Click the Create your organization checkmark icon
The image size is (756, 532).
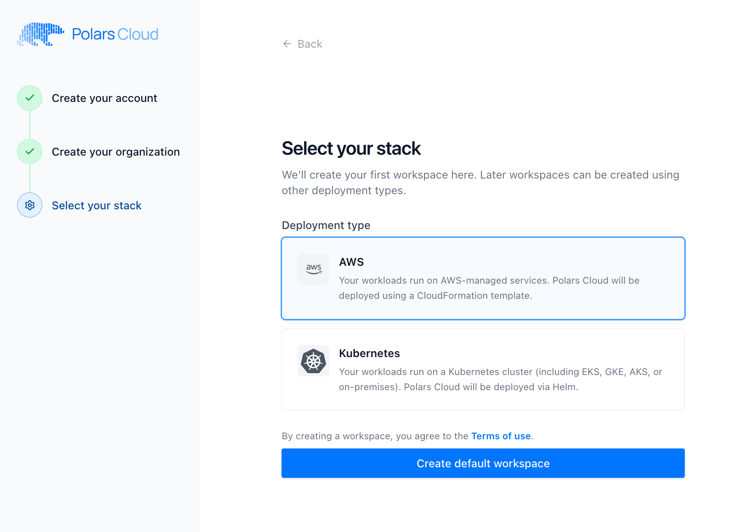[30, 151]
